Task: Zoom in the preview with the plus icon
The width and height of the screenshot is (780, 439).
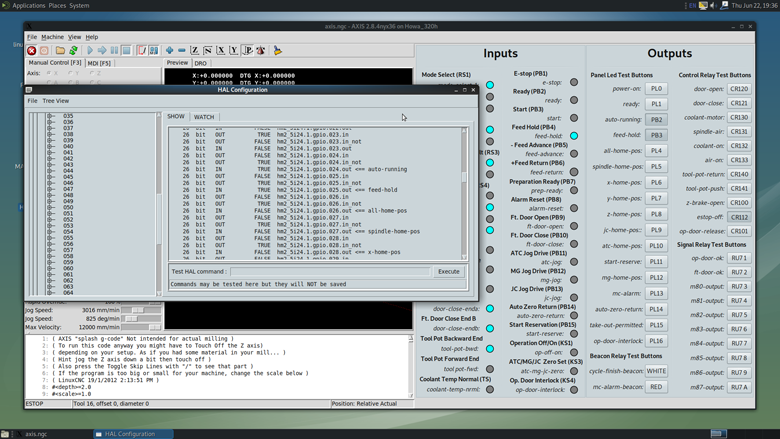Action: point(170,51)
